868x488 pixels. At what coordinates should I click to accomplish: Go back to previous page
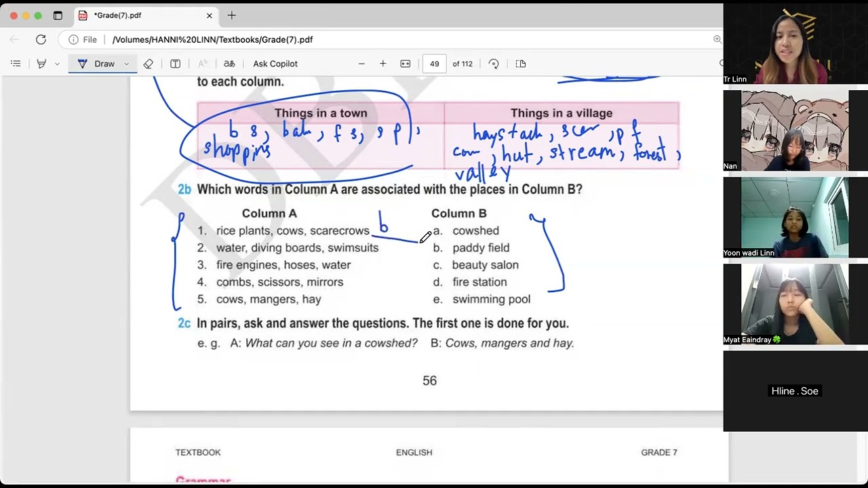click(15, 39)
